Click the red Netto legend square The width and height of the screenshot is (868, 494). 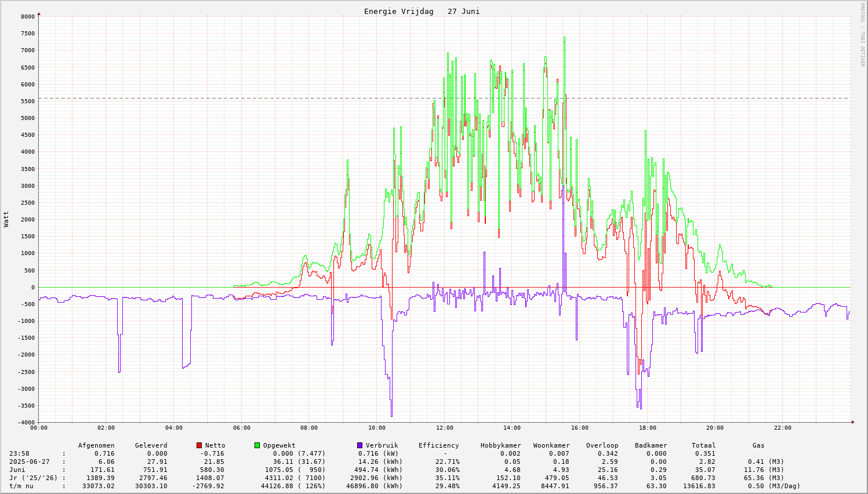[199, 445]
